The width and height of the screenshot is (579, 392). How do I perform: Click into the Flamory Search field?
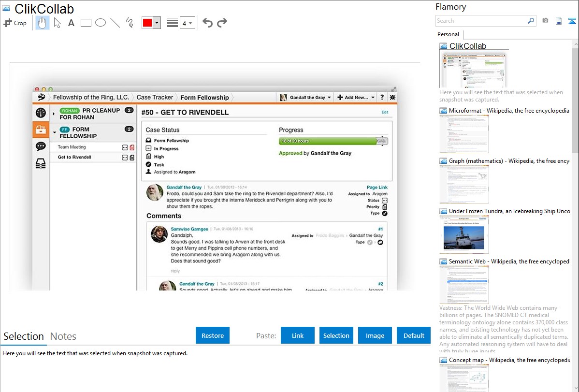pos(481,21)
